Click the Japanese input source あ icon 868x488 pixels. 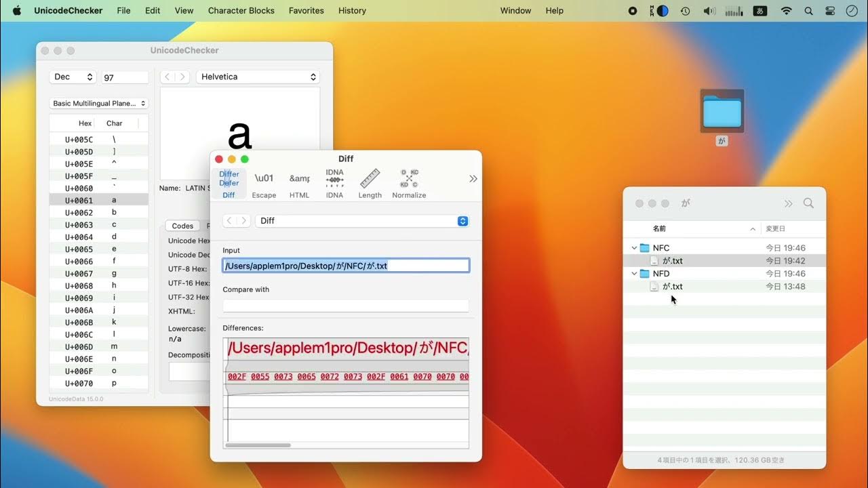761,11
